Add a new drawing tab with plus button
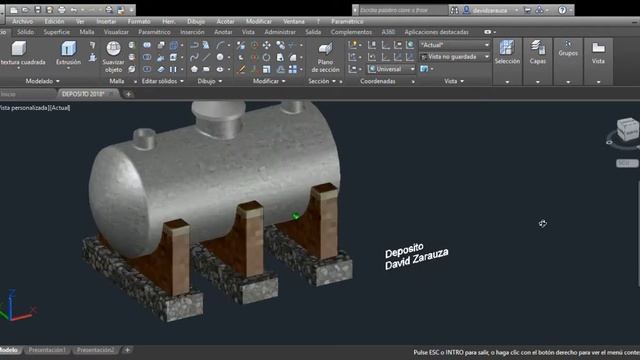Screen dimensions: 640x360 (128, 94)
